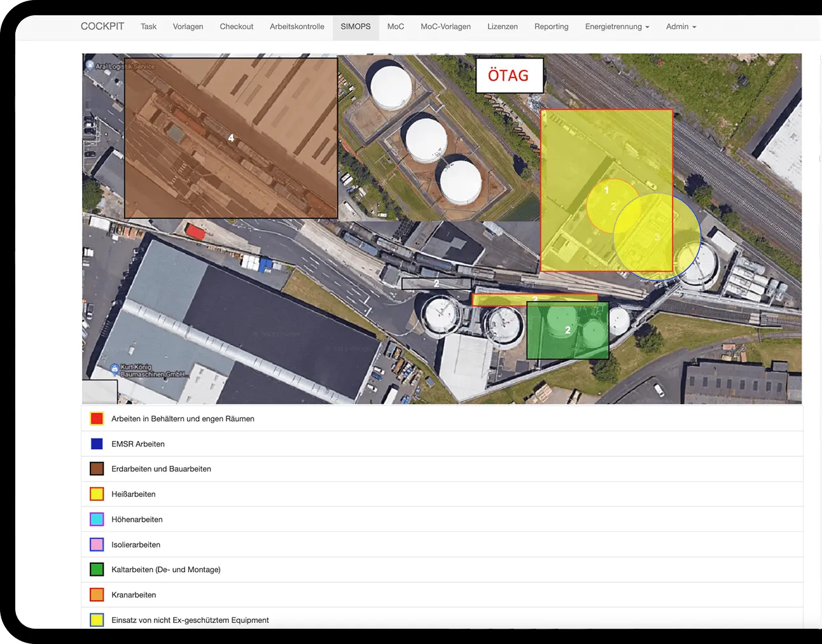Click the COCKPIT brand link

[102, 27]
